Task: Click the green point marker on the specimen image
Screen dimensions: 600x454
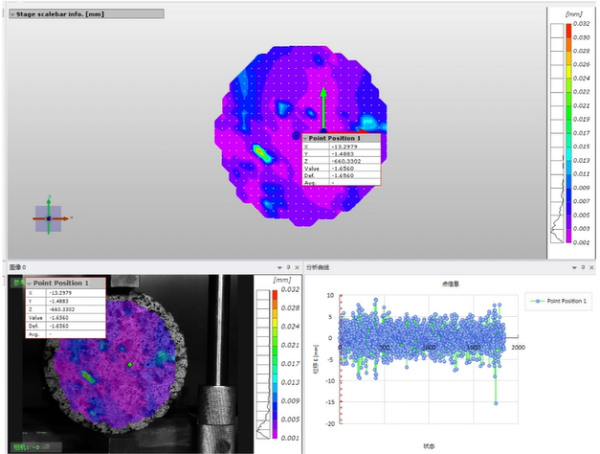Action: (131, 364)
